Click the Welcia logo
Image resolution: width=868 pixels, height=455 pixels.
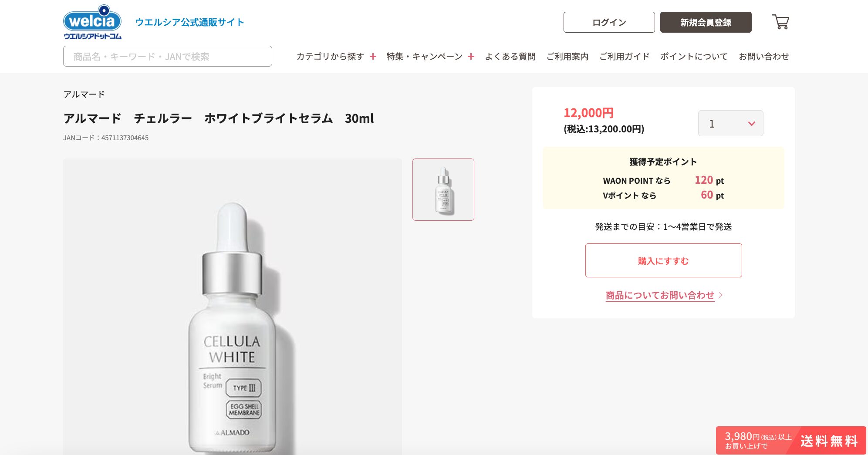pos(92,22)
